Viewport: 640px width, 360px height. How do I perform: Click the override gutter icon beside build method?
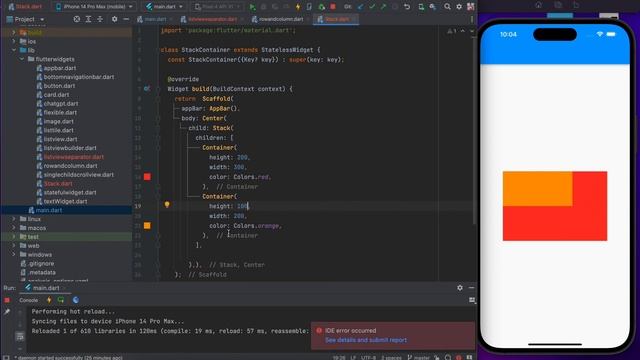click(147, 89)
